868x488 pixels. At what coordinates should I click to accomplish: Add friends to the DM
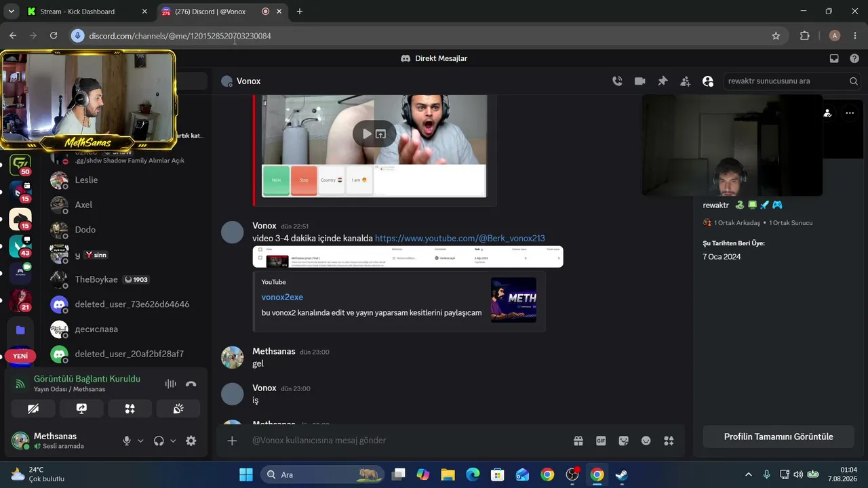tap(685, 81)
